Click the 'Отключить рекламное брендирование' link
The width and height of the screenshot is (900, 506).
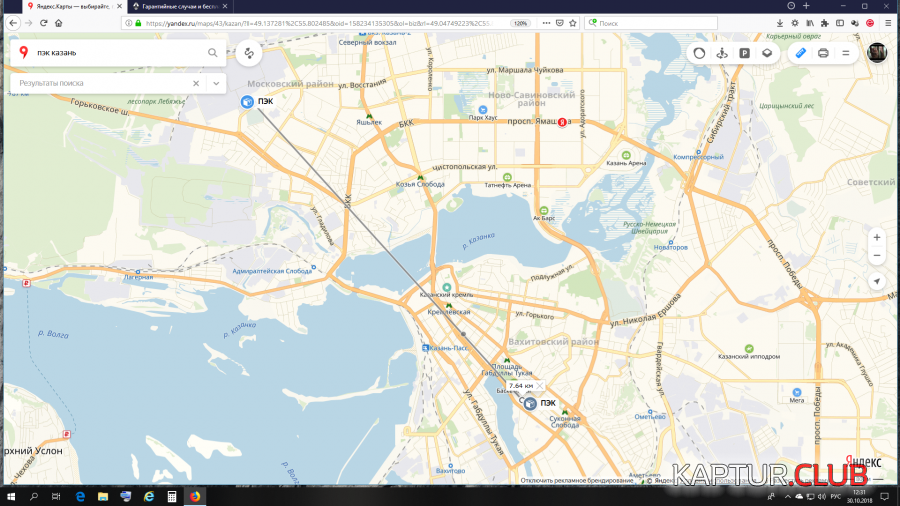tap(577, 481)
